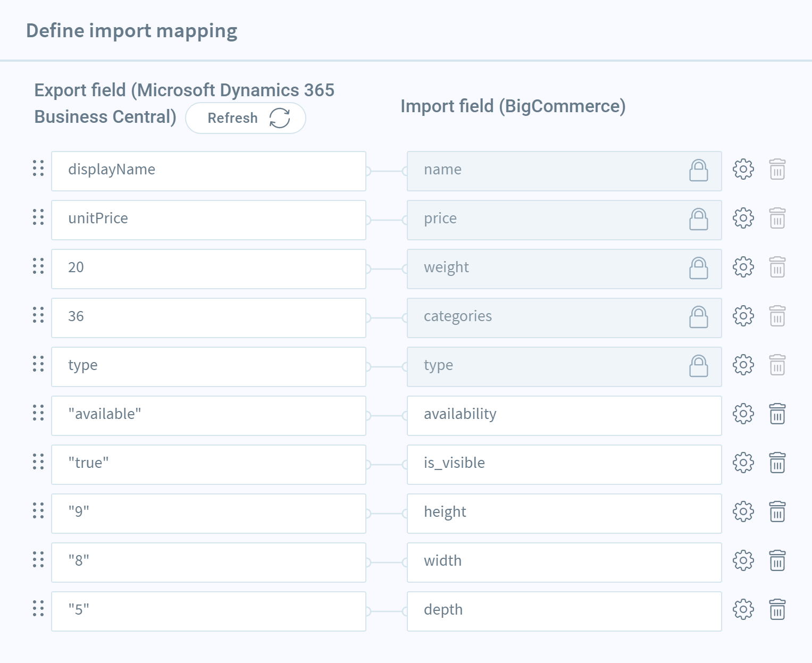Open settings gear for depth mapping row
The height and width of the screenshot is (663, 812).
pyautogui.click(x=743, y=610)
